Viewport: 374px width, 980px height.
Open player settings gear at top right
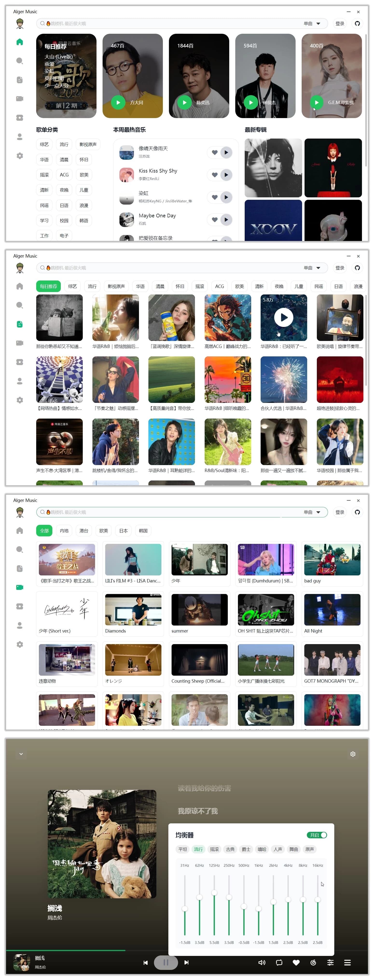[353, 754]
